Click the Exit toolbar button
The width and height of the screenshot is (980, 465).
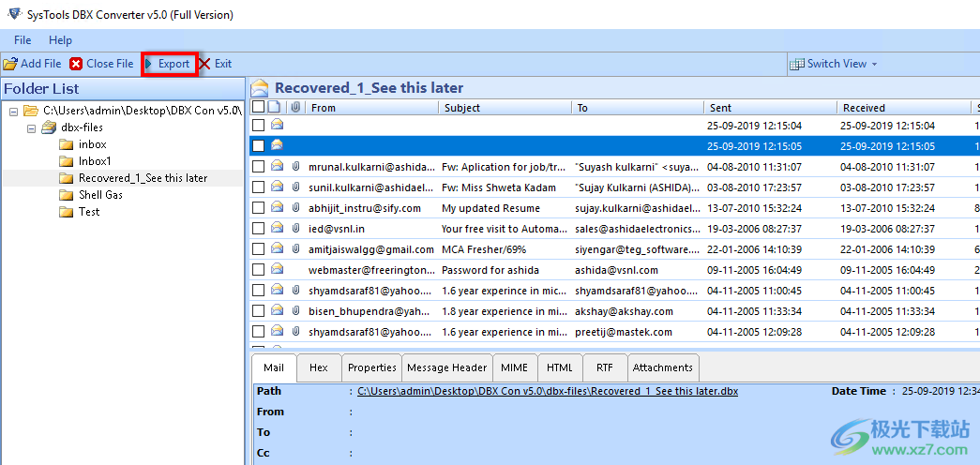pyautogui.click(x=216, y=64)
